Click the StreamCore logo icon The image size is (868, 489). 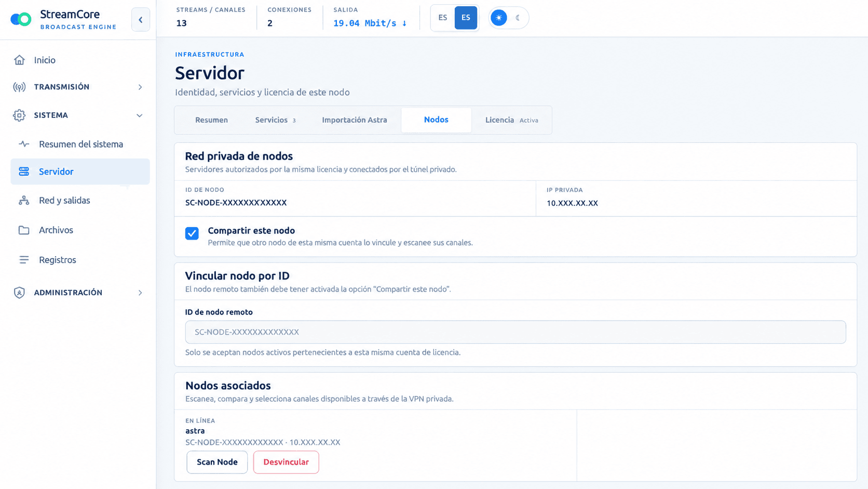21,20
